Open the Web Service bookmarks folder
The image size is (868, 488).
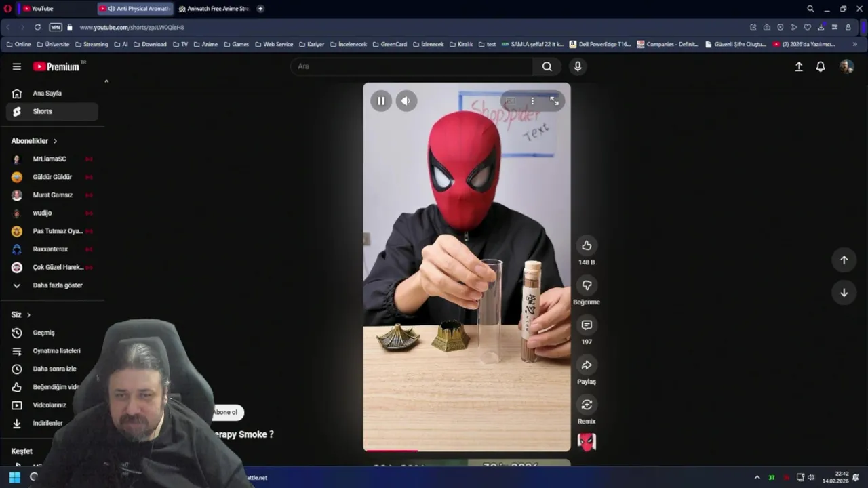pyautogui.click(x=274, y=44)
